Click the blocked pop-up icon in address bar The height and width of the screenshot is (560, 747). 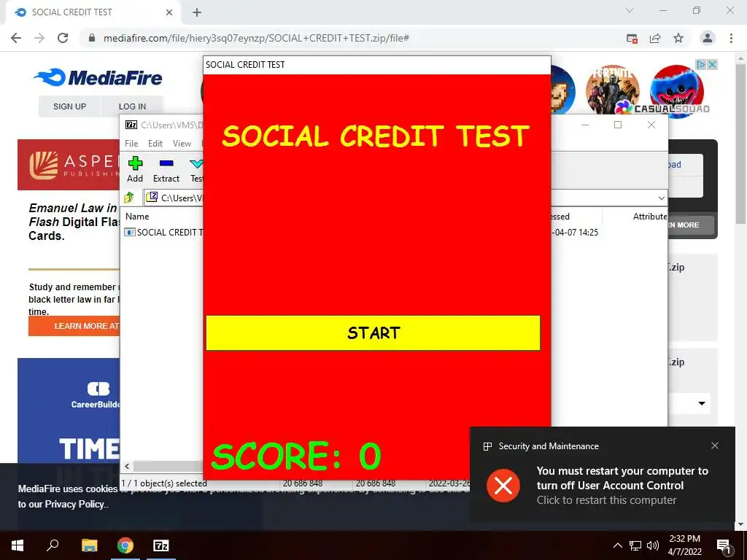[632, 39]
